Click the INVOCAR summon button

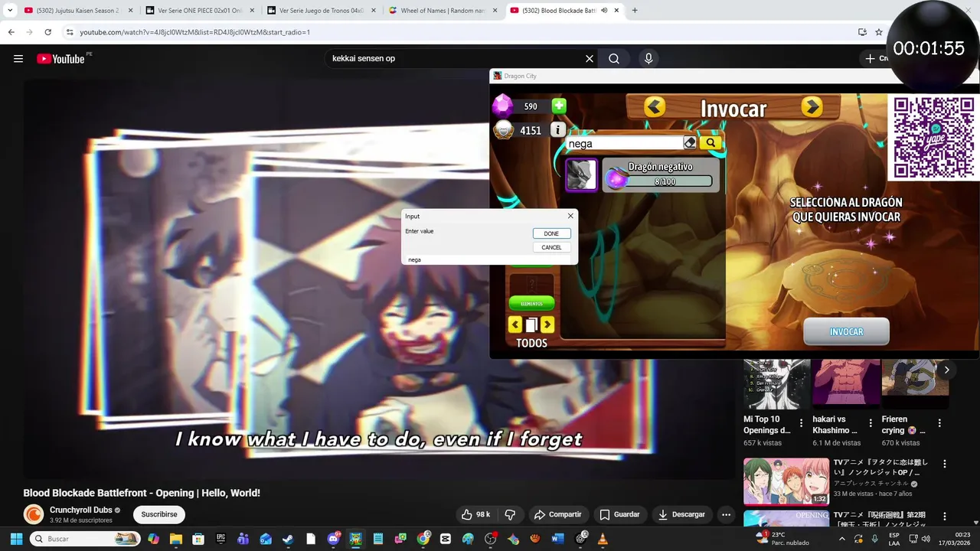click(846, 331)
